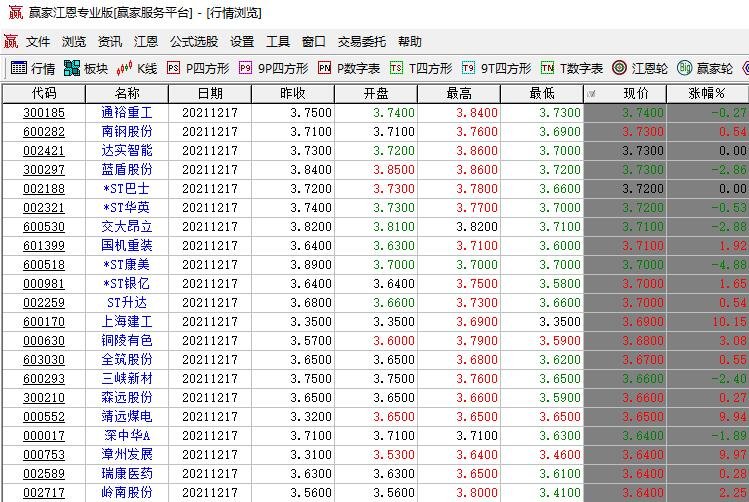This screenshot has height=502, width=749.
Task: Select the 森远股份 stock name
Action: 127,397
